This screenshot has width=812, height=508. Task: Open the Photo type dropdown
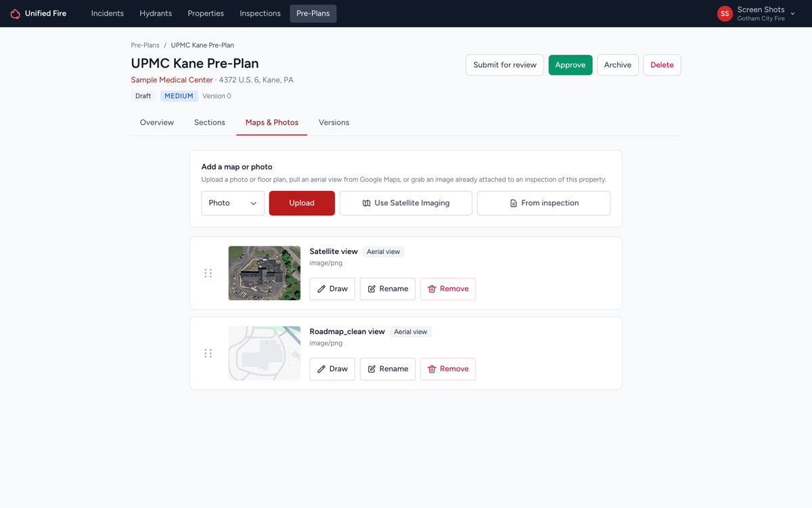point(233,203)
